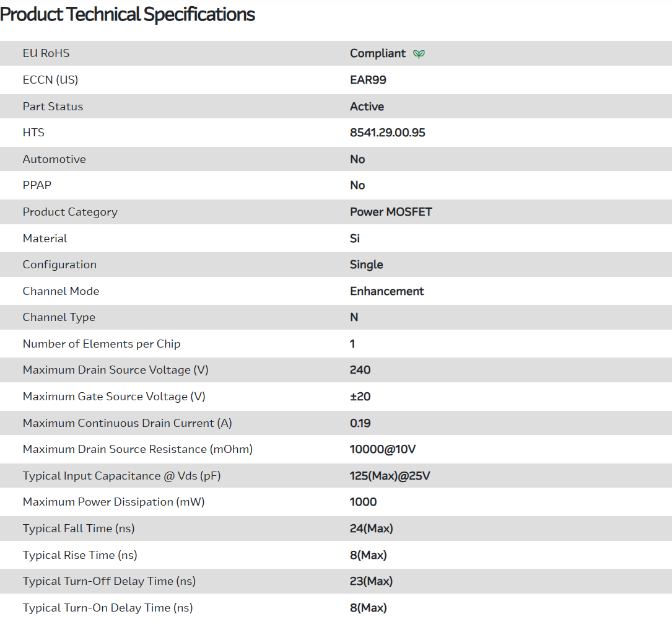Select the EAR99 ECCN value

368,80
